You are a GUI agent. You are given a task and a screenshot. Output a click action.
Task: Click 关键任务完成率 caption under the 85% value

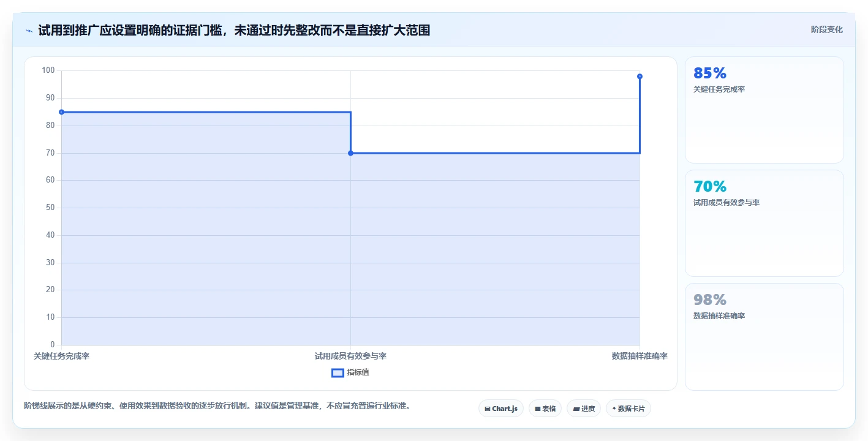(719, 89)
